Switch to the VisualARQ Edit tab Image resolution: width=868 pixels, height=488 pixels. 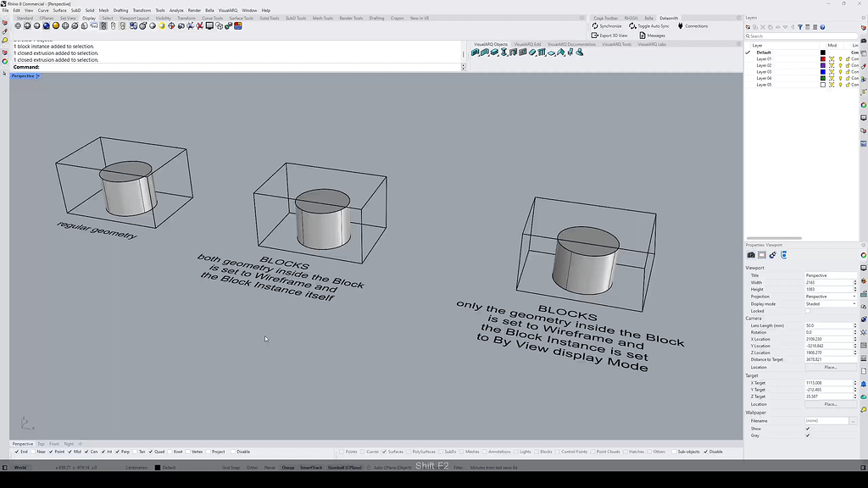[529, 44]
